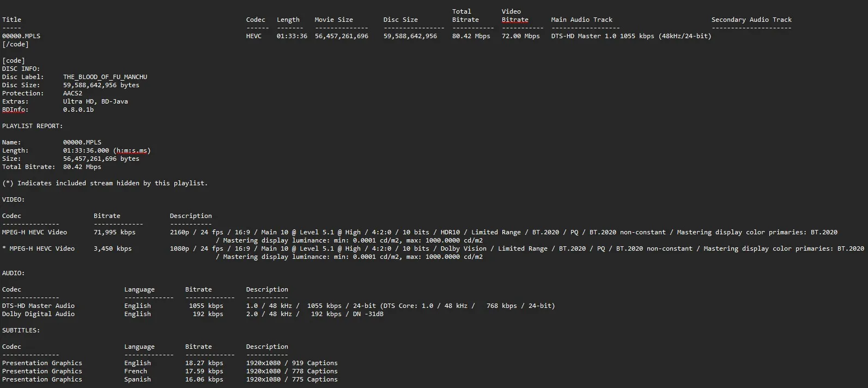Viewport: 868px width, 388px height.
Task: Click the Ultra HD, BD-Java extras value
Action: tap(95, 101)
